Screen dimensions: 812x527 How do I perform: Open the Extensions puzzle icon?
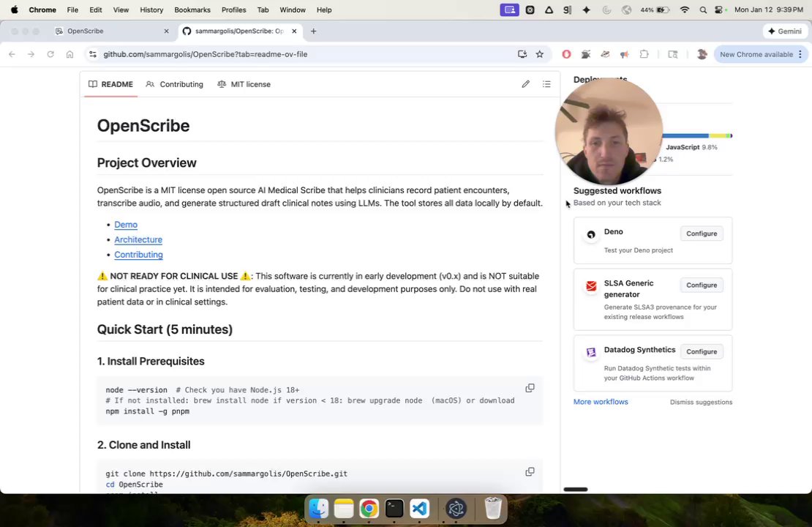[x=644, y=54]
